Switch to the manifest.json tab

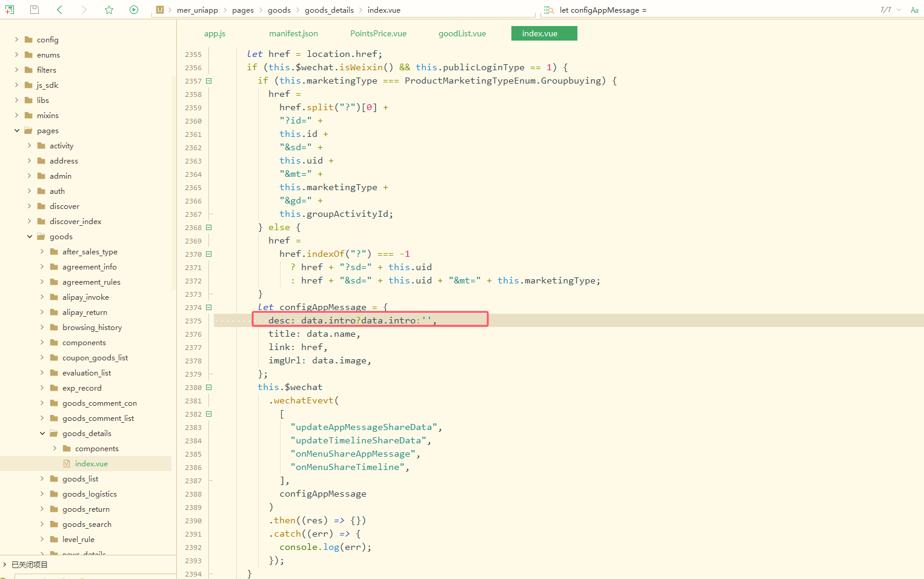coord(293,33)
